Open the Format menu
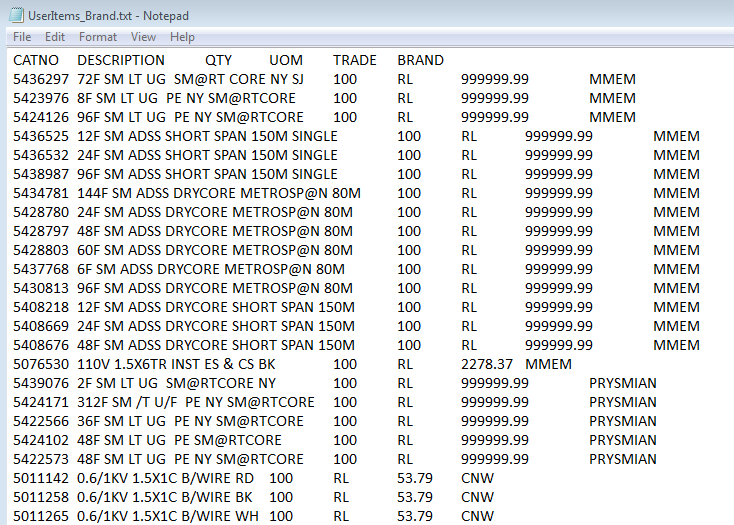This screenshot has height=525, width=734. click(98, 37)
